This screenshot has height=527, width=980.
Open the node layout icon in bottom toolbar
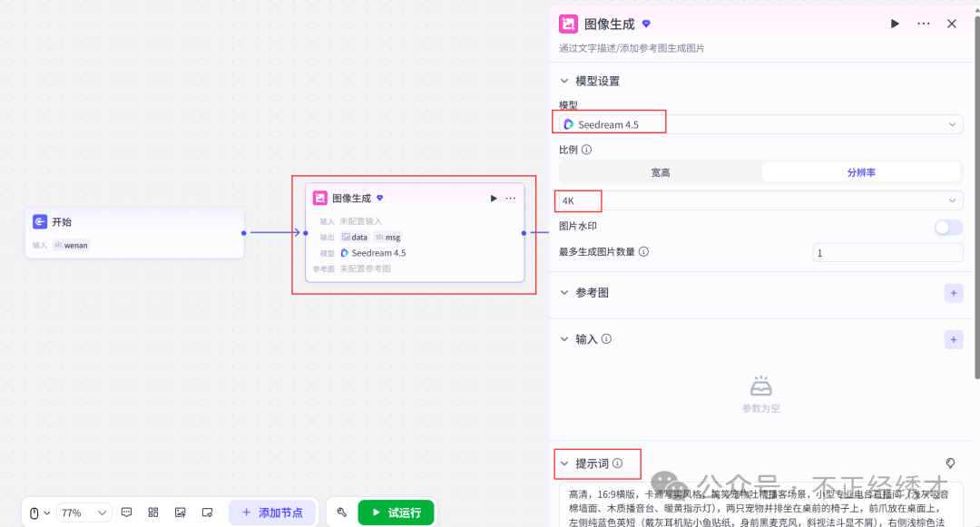pyautogui.click(x=152, y=512)
